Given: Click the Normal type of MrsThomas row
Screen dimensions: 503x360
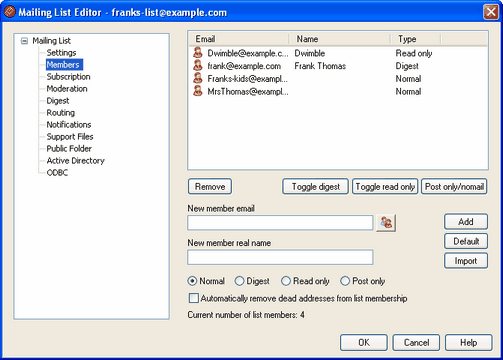Looking at the screenshot, I should pyautogui.click(x=408, y=91).
